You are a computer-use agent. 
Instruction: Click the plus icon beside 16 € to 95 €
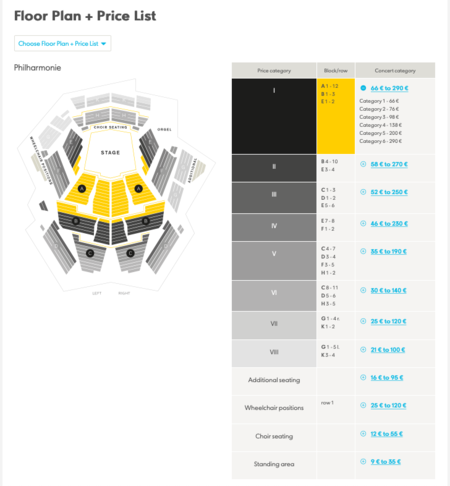tap(363, 377)
